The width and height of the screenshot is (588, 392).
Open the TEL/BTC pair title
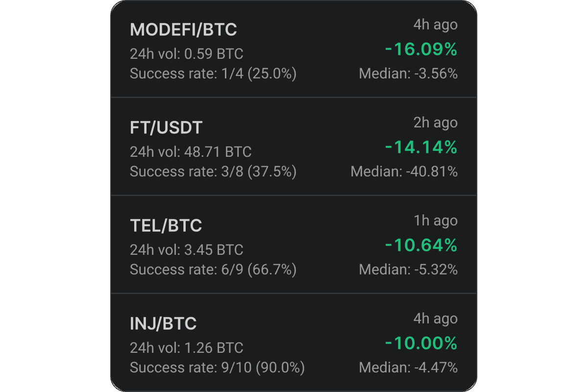[x=166, y=226]
